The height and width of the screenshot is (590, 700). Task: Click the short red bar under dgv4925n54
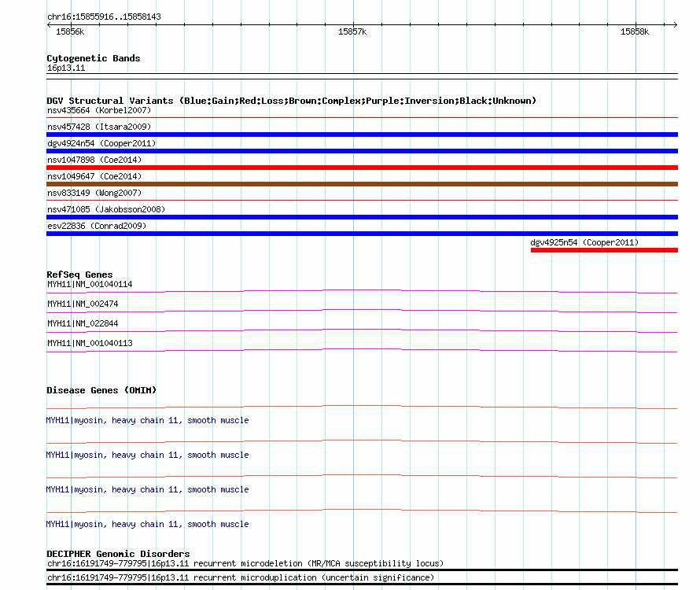point(604,250)
